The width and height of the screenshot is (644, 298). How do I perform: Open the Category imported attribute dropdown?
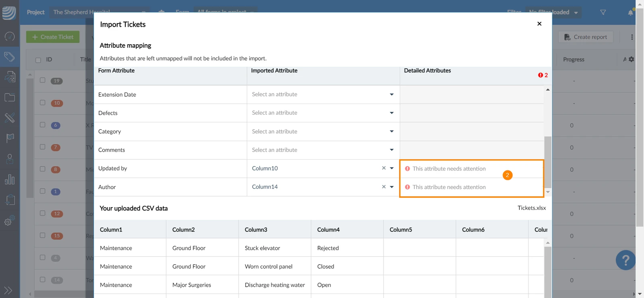[323, 132]
